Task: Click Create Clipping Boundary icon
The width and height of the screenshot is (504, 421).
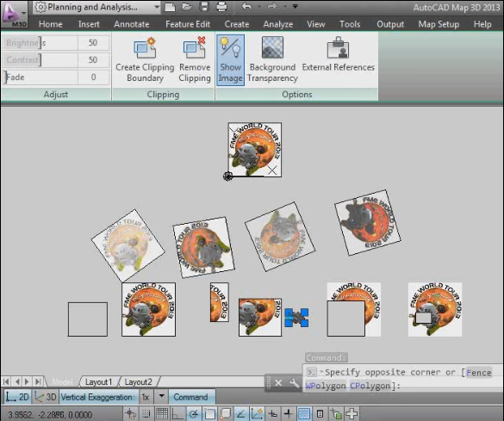Action: pyautogui.click(x=145, y=59)
